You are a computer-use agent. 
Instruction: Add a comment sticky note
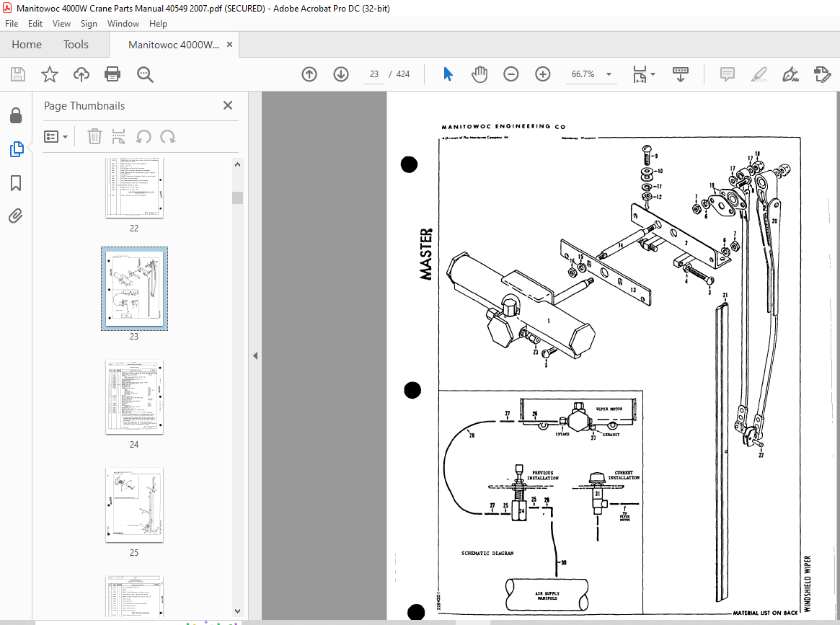pos(727,74)
